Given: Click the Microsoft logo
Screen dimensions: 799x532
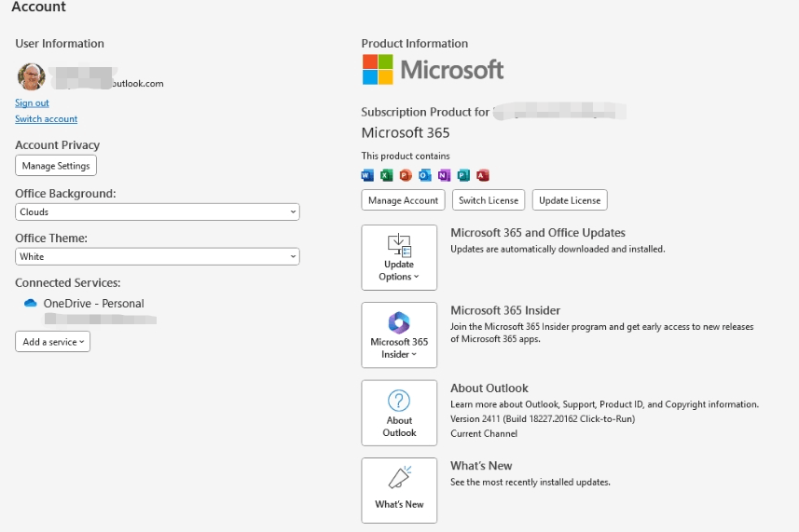Looking at the screenshot, I should (433, 70).
